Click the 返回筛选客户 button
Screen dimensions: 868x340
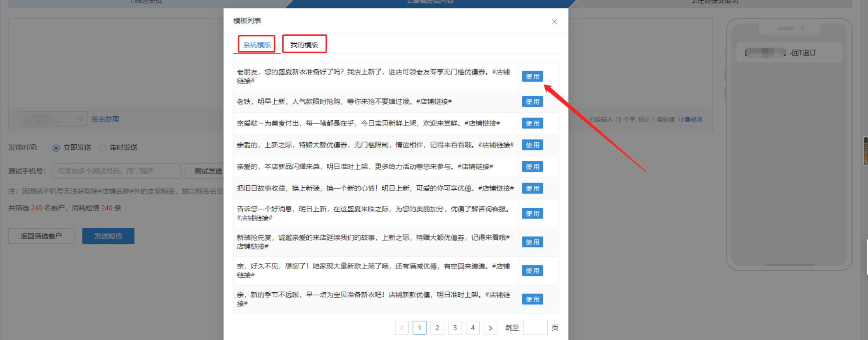coord(41,236)
